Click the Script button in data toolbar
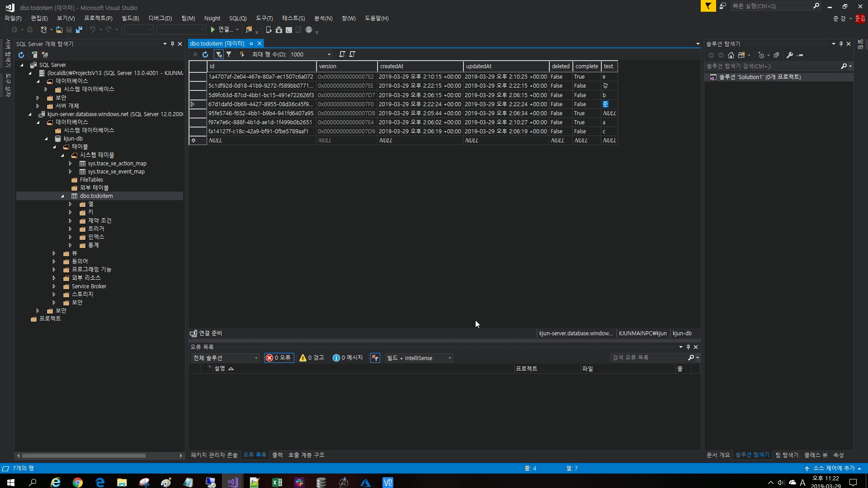This screenshot has width=868, height=488. 342,54
